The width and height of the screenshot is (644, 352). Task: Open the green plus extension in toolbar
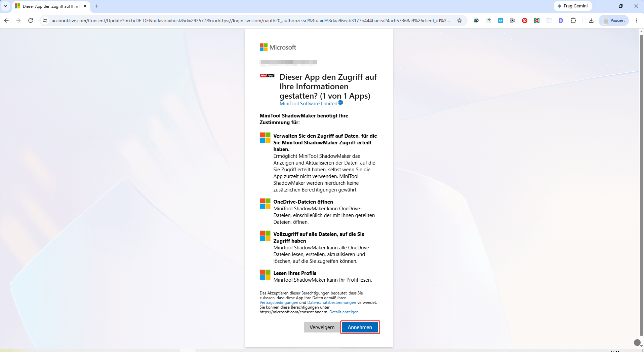[489, 21]
